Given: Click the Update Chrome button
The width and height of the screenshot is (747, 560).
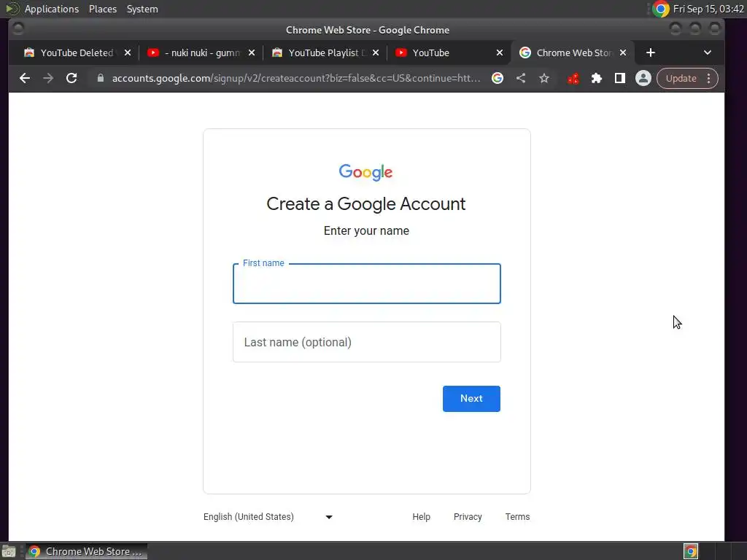Looking at the screenshot, I should (681, 78).
